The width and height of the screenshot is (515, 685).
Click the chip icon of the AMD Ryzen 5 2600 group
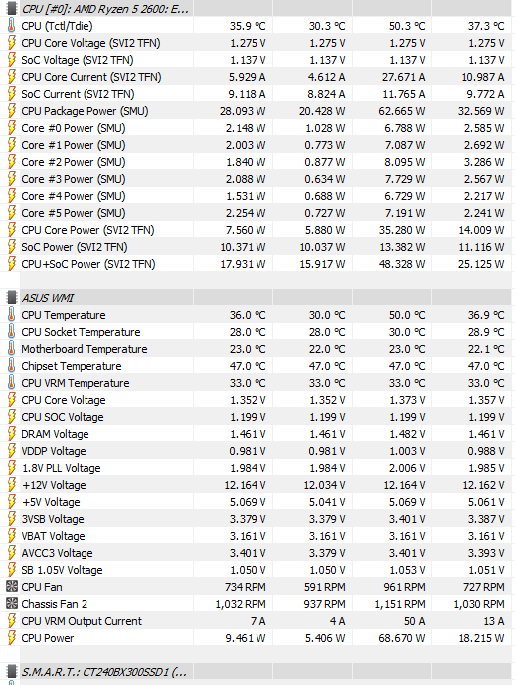[12, 8]
